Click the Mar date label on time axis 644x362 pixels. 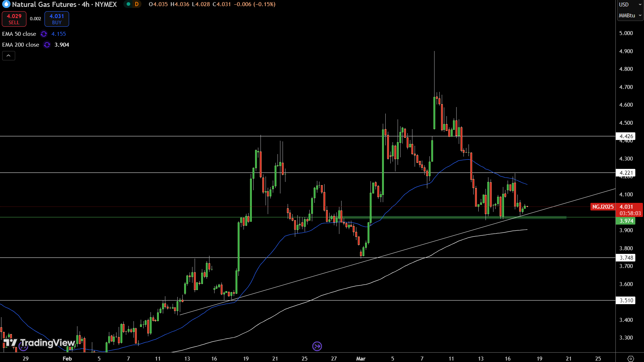(x=361, y=359)
